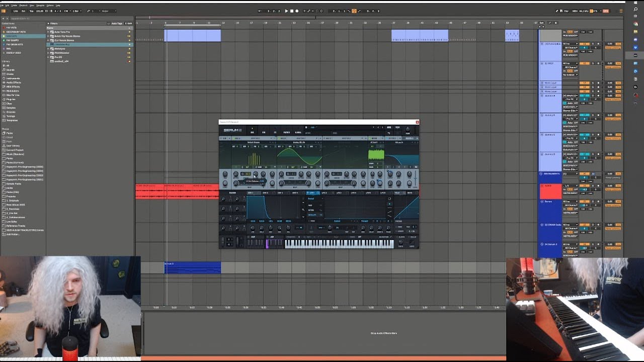Toggle the Link sync button

tap(16, 11)
